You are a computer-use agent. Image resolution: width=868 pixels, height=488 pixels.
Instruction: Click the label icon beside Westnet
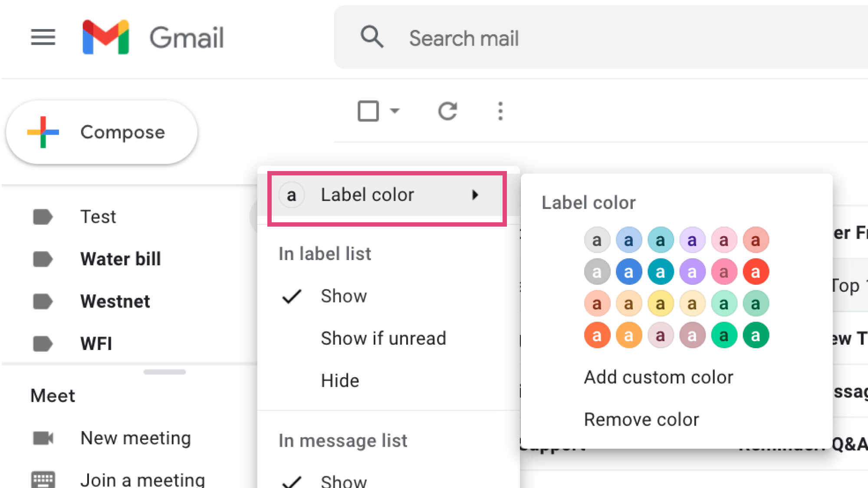[43, 301]
